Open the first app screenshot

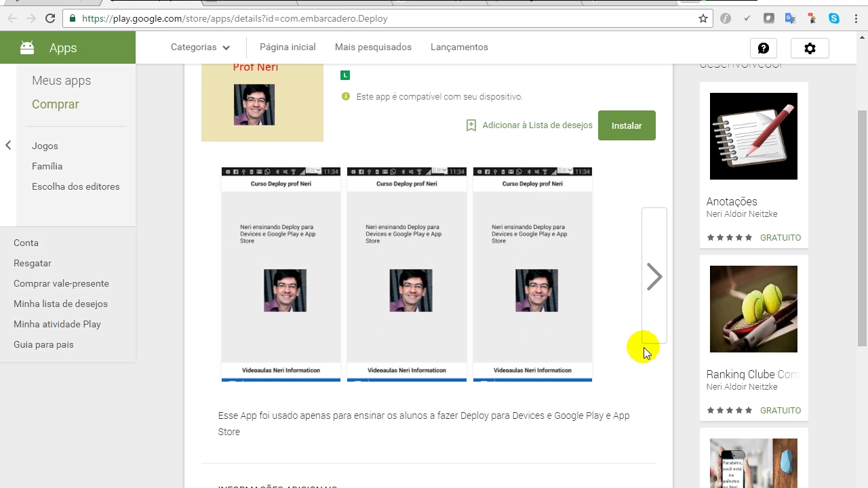pos(281,274)
